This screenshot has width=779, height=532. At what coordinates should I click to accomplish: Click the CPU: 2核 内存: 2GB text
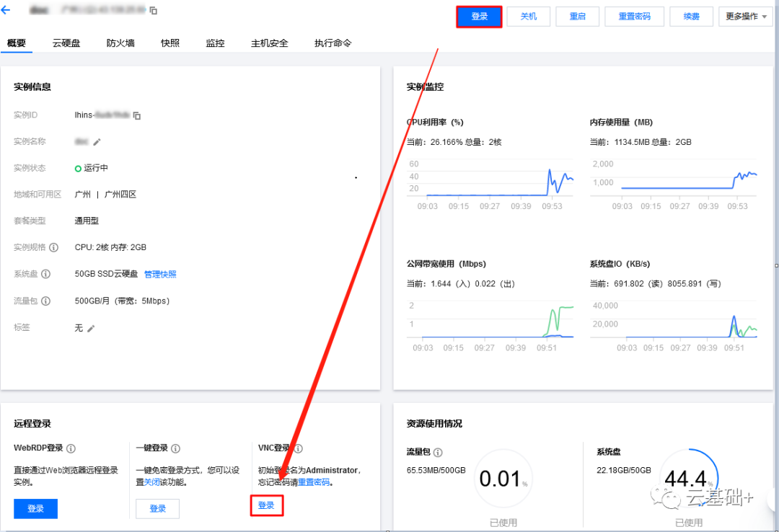tap(111, 247)
